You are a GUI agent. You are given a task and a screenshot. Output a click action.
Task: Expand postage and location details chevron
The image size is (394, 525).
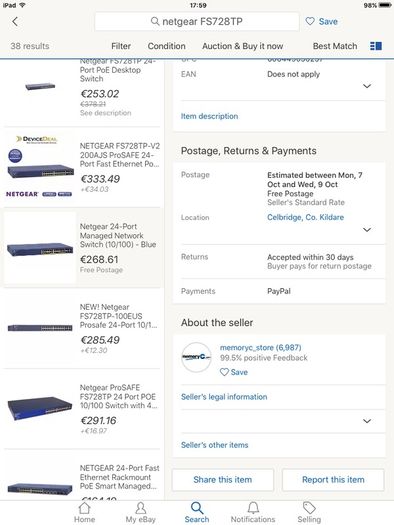click(x=367, y=230)
